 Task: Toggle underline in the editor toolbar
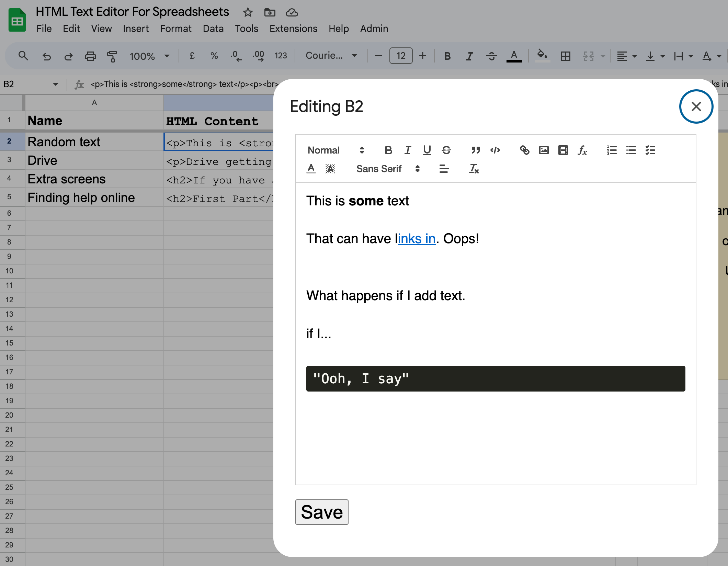coord(427,150)
